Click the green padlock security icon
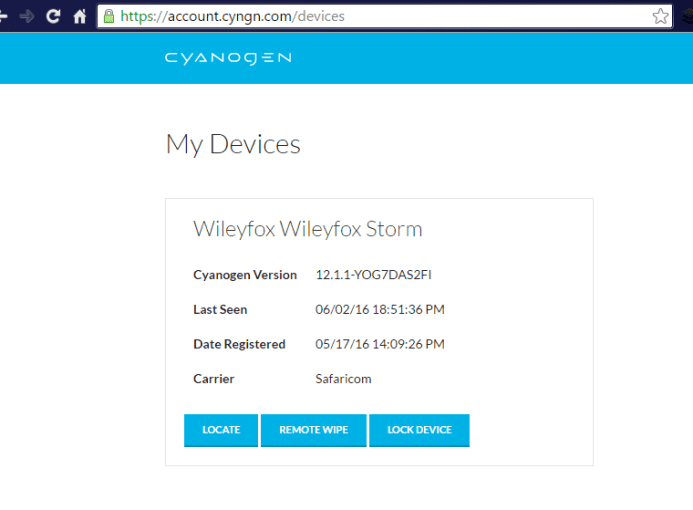The width and height of the screenshot is (693, 510). point(109,16)
